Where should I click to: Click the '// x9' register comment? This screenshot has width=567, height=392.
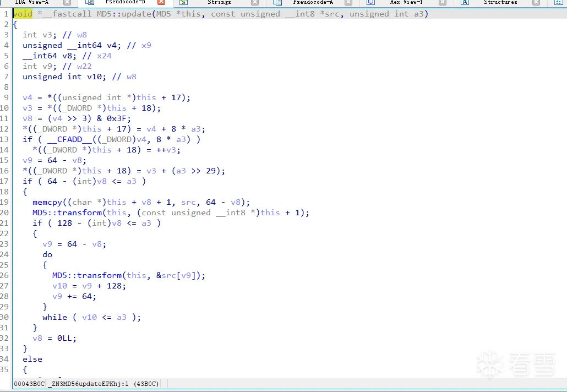click(139, 45)
